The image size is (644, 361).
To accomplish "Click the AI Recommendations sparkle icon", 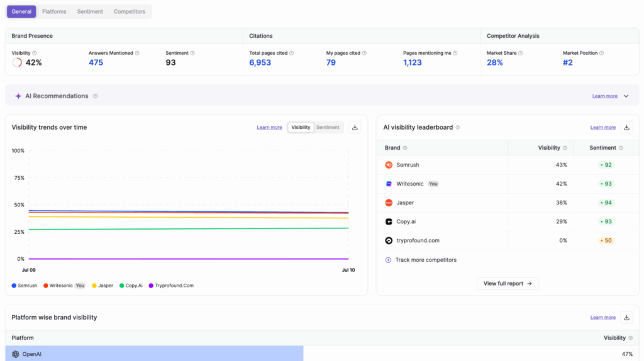I will (x=18, y=96).
